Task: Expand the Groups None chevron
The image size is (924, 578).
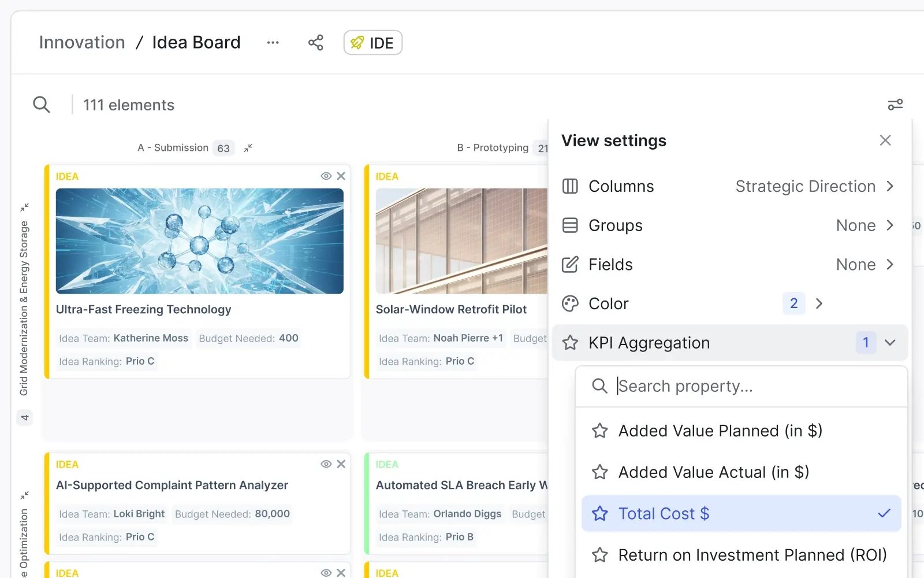Action: pyautogui.click(x=890, y=225)
